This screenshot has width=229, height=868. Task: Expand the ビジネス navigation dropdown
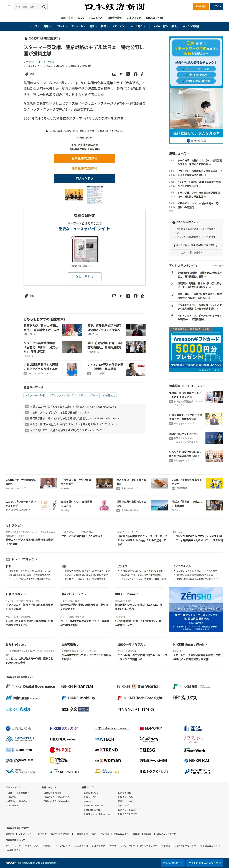pyautogui.click(x=61, y=26)
